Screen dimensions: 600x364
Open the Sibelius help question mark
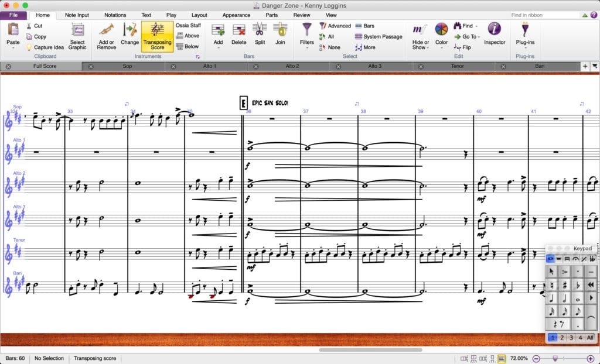click(x=594, y=15)
